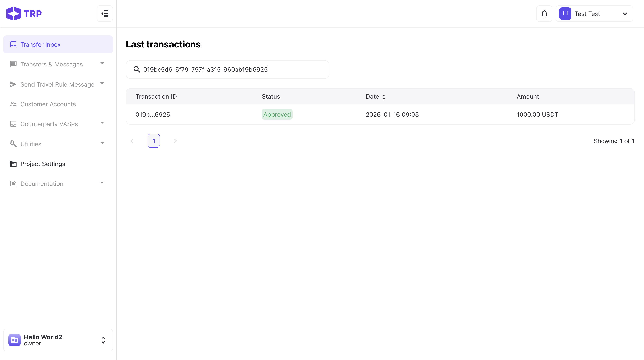Toggle Date column sort order

pyautogui.click(x=383, y=97)
